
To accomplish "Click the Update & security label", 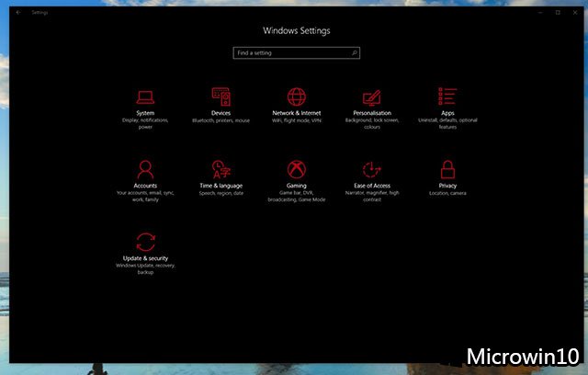I will (x=145, y=258).
